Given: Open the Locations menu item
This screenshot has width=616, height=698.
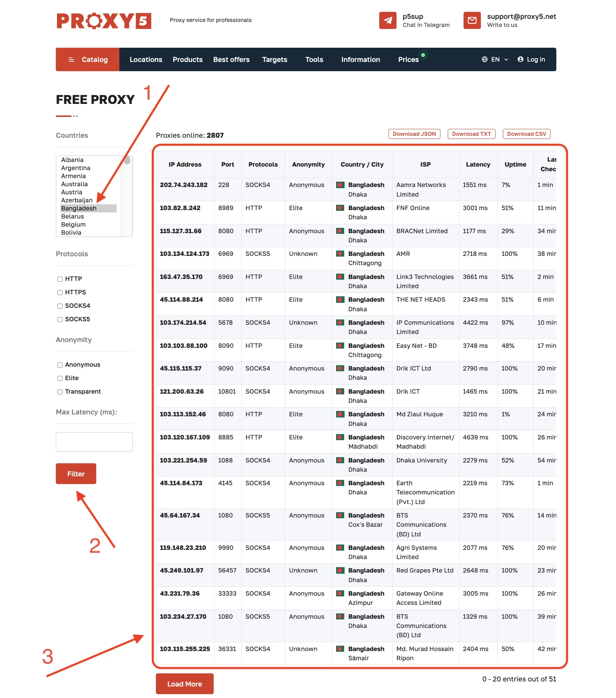Looking at the screenshot, I should (x=146, y=60).
